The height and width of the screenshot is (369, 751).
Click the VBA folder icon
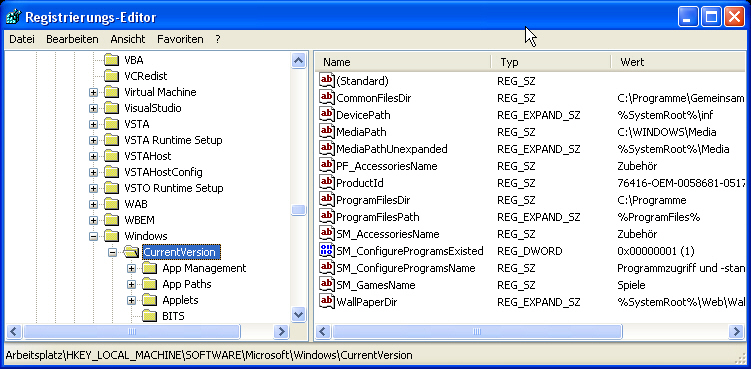pyautogui.click(x=112, y=60)
